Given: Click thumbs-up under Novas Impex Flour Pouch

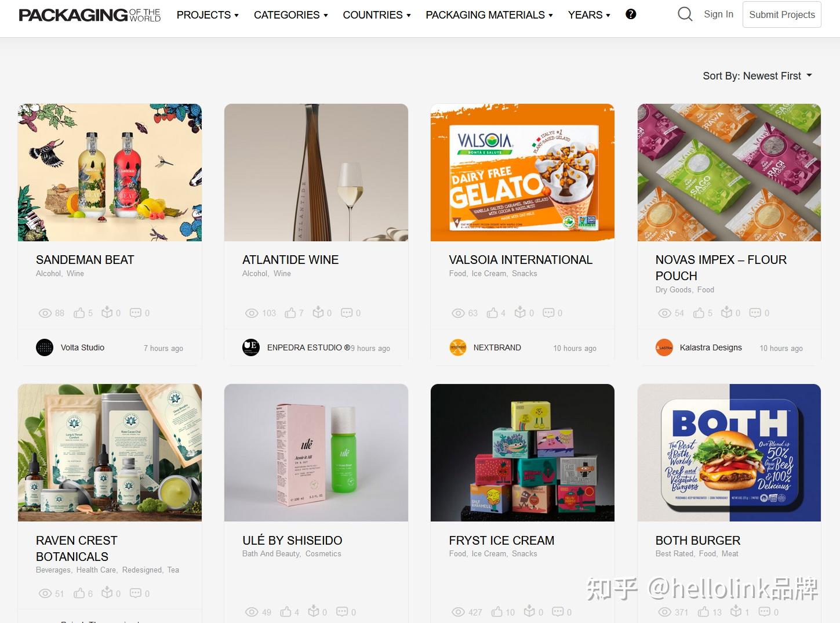Looking at the screenshot, I should [699, 313].
